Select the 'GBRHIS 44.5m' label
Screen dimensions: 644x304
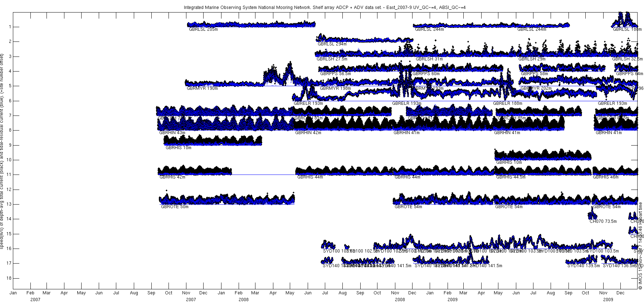click(x=511, y=177)
